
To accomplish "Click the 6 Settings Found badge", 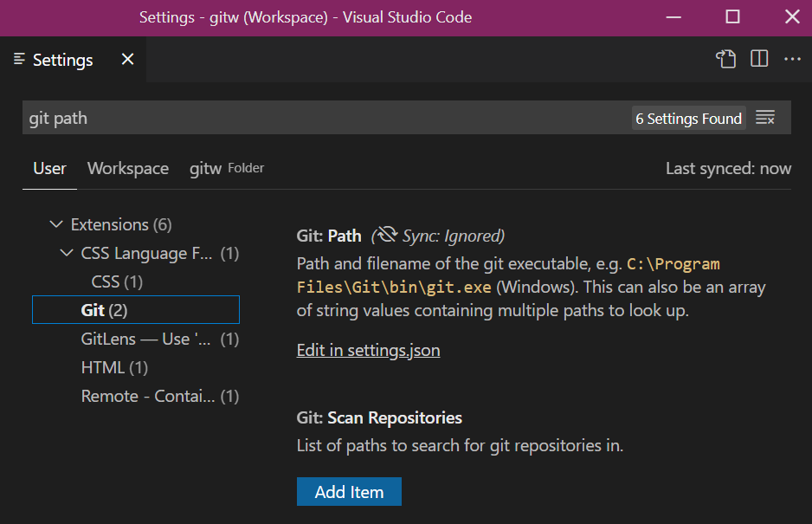I will point(689,118).
